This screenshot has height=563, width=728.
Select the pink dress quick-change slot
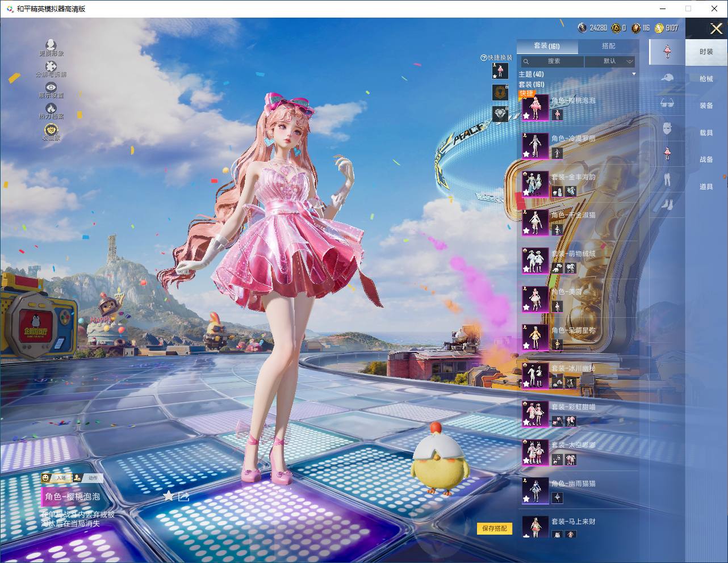500,71
